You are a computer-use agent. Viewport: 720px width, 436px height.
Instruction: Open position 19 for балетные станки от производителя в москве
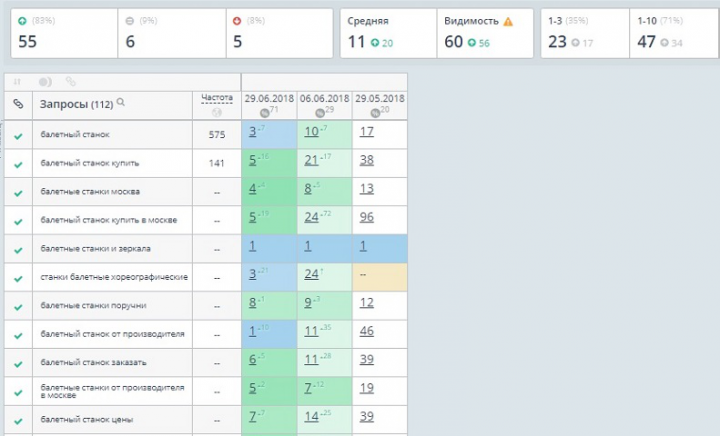366,388
